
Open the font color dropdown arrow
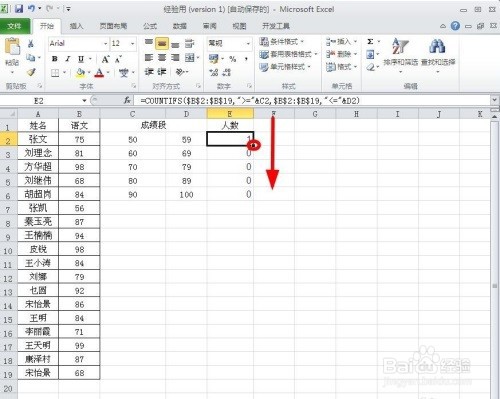pos(108,72)
